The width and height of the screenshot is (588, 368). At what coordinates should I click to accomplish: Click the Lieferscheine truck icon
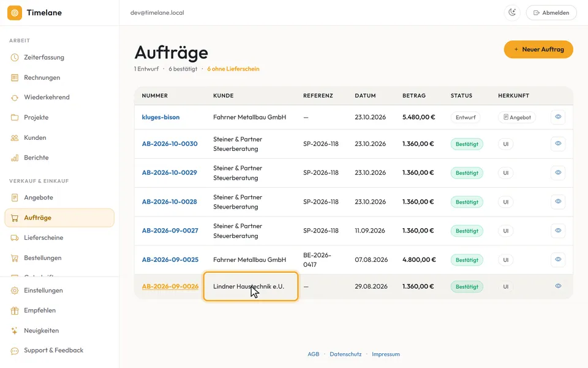15,238
